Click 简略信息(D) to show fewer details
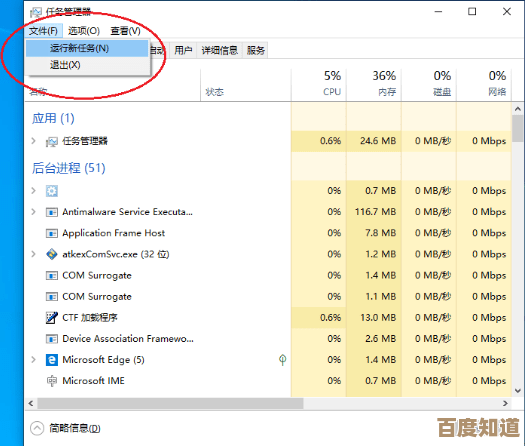Screen dimensions: 525x446 point(75,428)
